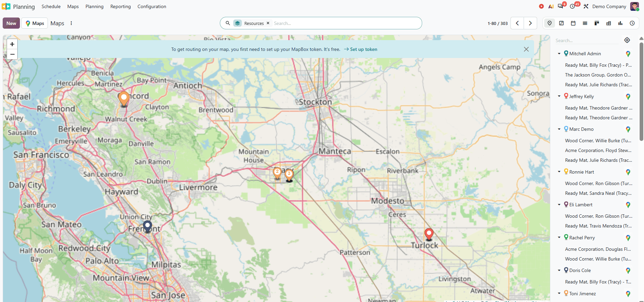The image size is (644, 302).
Task: Open the developer tools wrench icon
Action: point(586,6)
